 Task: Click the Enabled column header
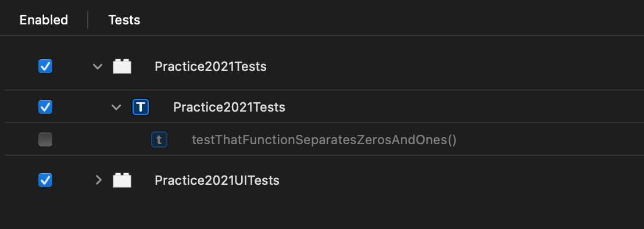click(x=44, y=20)
